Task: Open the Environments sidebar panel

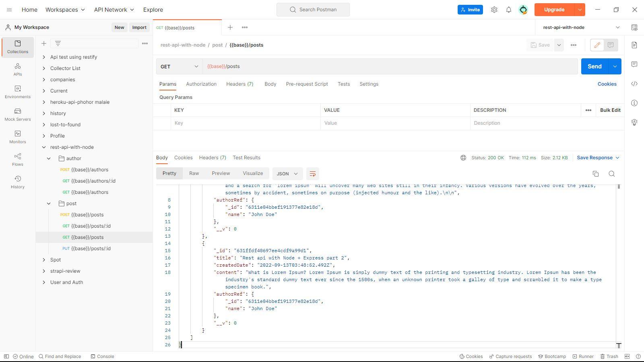Action: pos(18,92)
